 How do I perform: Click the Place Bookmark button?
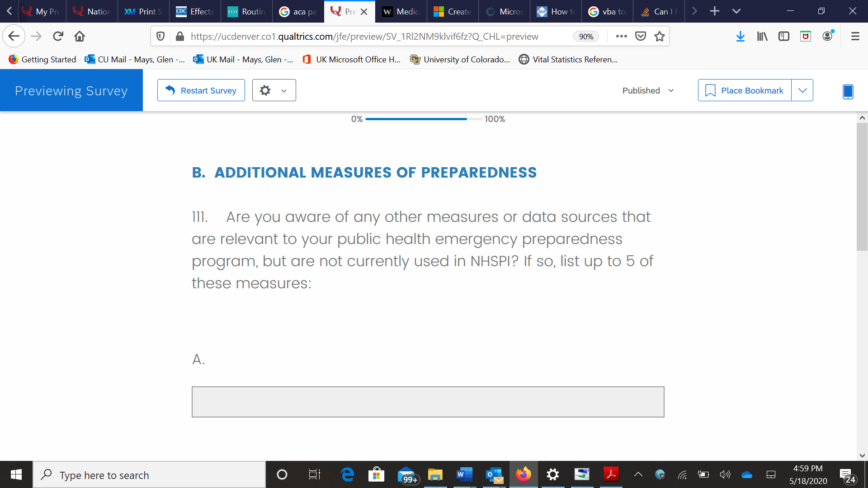click(x=745, y=90)
